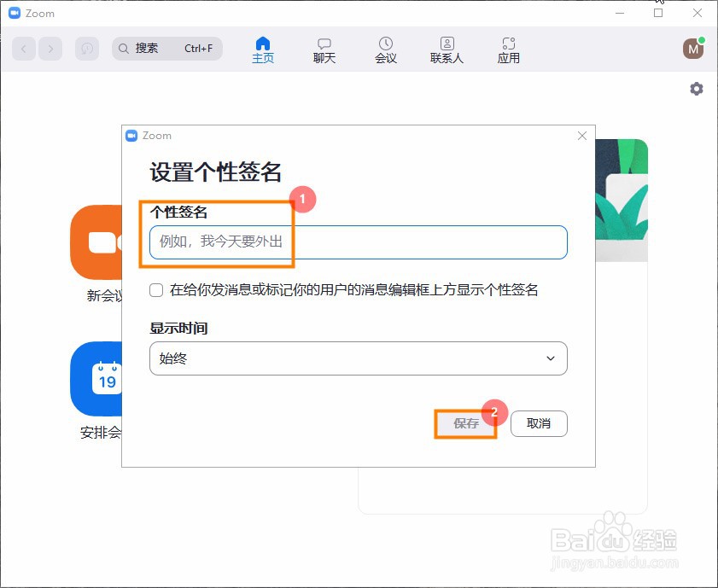Open the 应用 apps tab
Screen dimensions: 718x588
point(508,49)
